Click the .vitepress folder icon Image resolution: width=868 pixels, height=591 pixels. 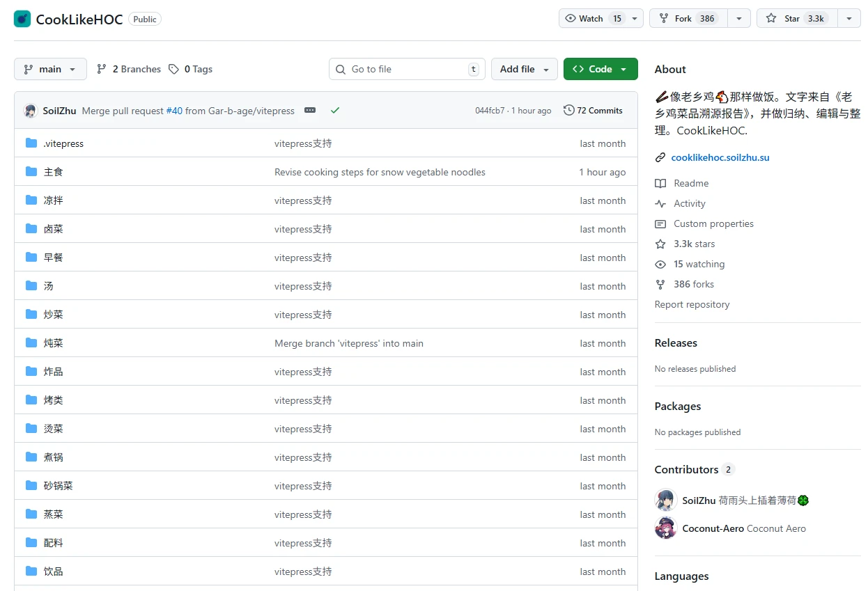(31, 143)
